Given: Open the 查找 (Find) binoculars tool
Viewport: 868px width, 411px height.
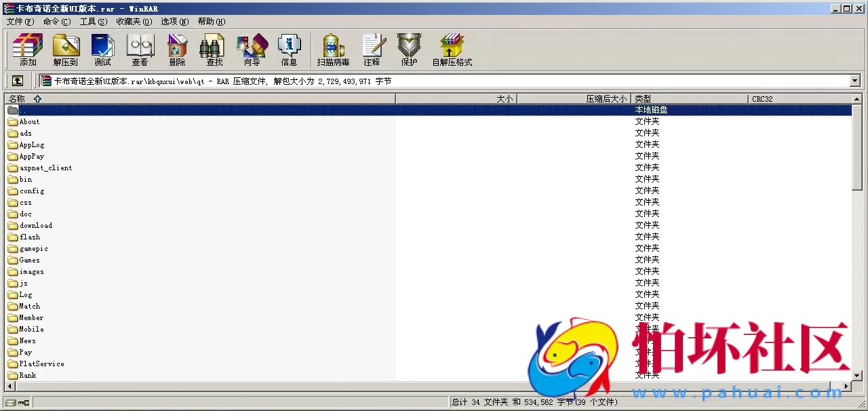Looking at the screenshot, I should click(214, 50).
